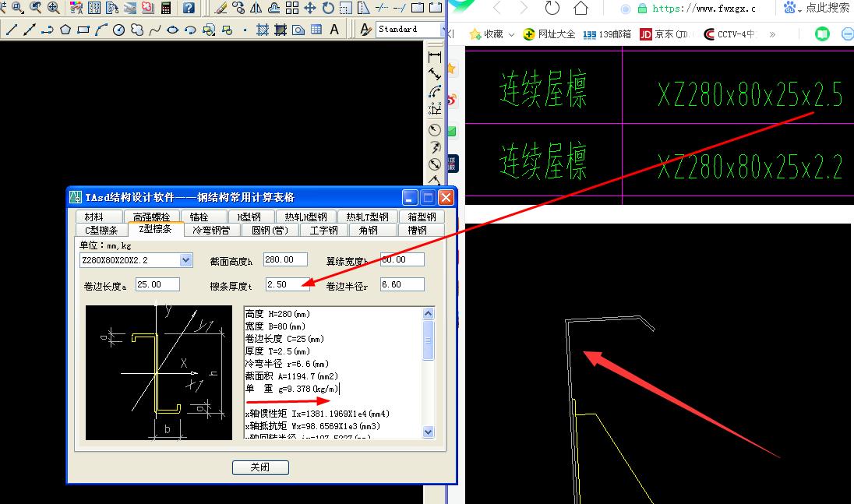The image size is (854, 504).
Task: Select the Linear Dimension tool
Action: pos(435,57)
